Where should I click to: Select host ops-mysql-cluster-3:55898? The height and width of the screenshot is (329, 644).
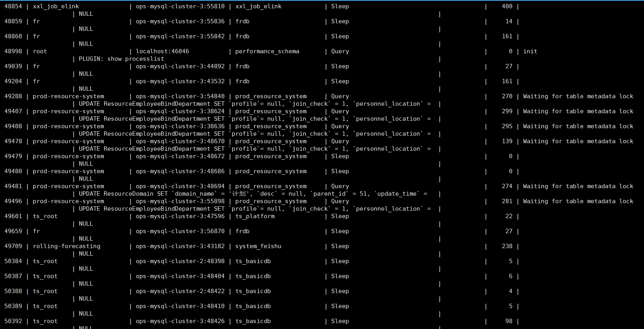(180, 201)
